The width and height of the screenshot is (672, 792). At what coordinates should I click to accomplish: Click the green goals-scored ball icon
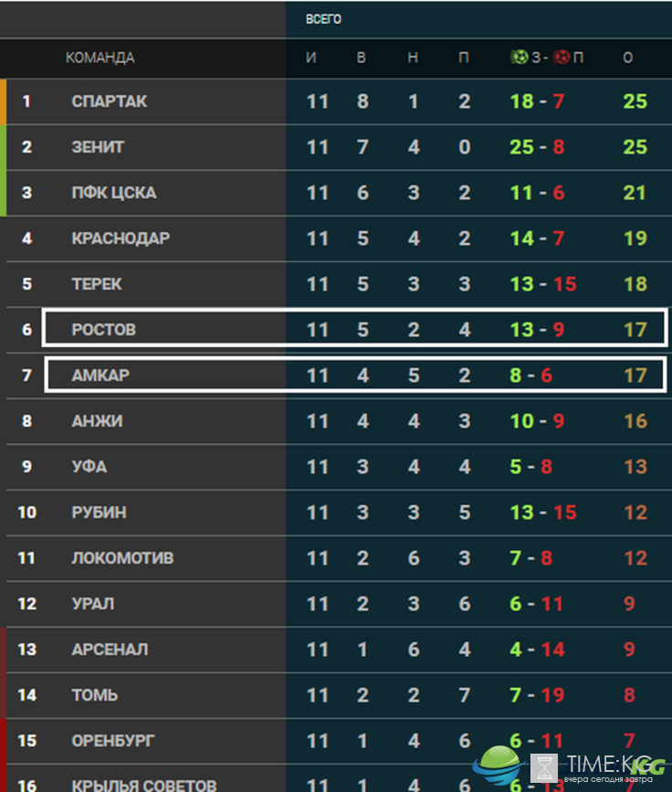pos(519,57)
